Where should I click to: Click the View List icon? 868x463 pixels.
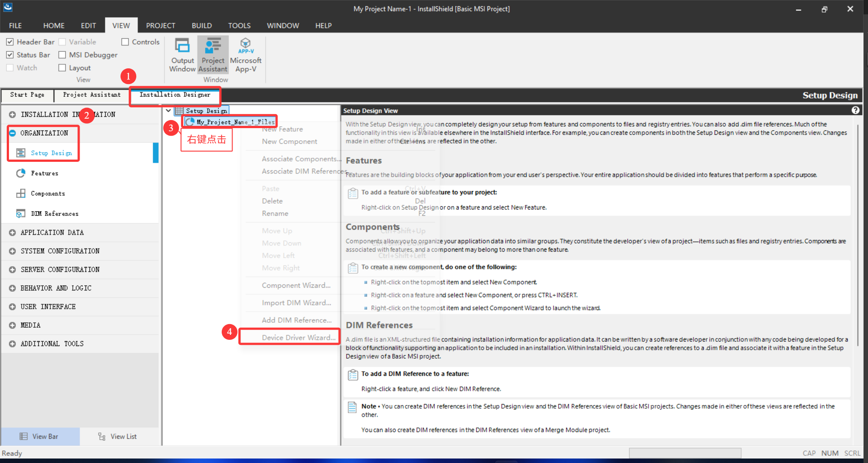(x=102, y=436)
